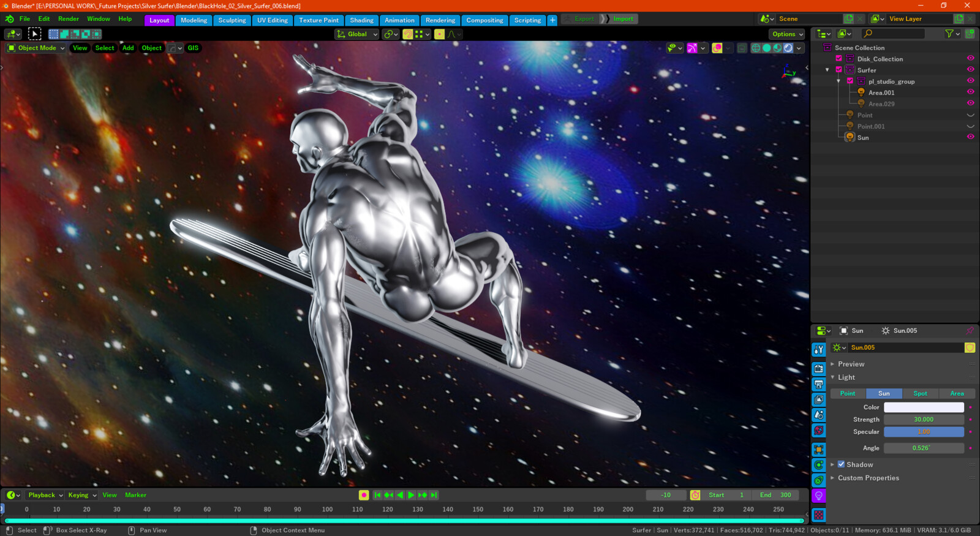Activate the select box tool icon
Screen dimensions: 980x536
34,34
